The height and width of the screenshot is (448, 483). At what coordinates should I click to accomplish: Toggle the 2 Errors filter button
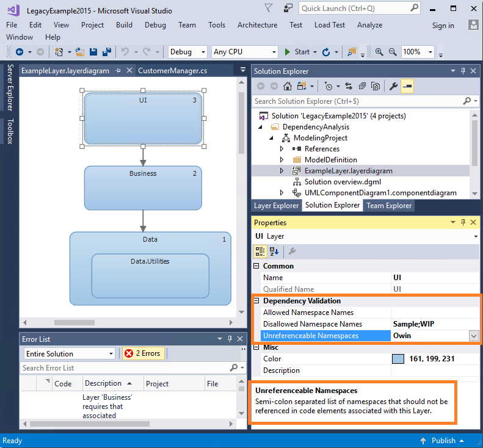click(x=143, y=353)
